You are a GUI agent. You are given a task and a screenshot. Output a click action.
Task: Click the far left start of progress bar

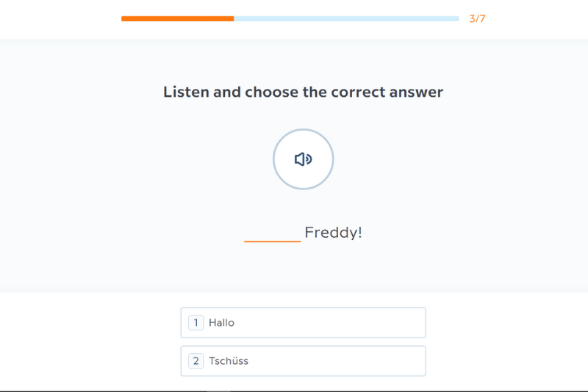click(x=123, y=18)
